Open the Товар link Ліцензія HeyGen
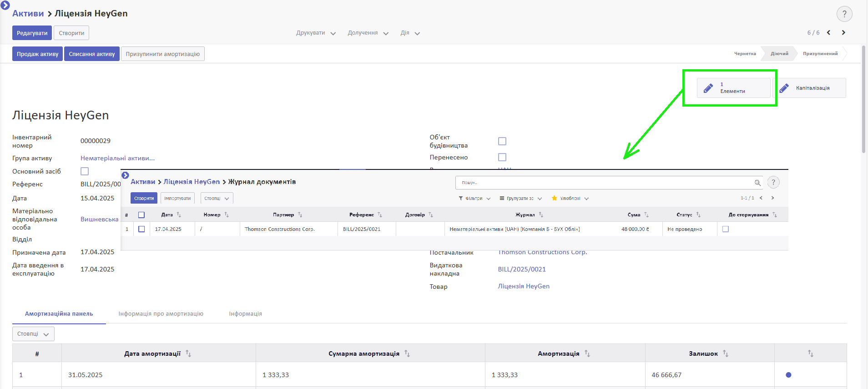 [524, 286]
